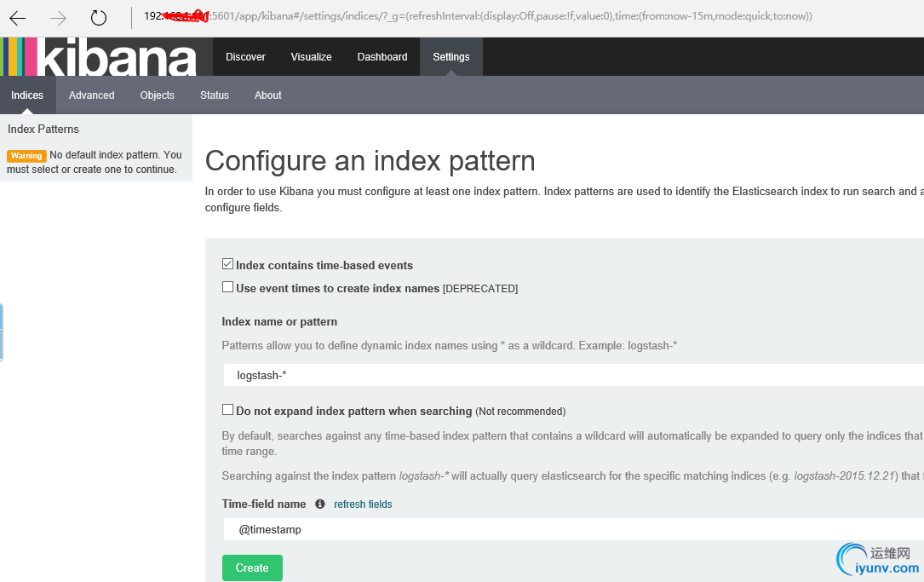The height and width of the screenshot is (582, 924).
Task: Click the Index name or pattern label
Action: tap(279, 322)
